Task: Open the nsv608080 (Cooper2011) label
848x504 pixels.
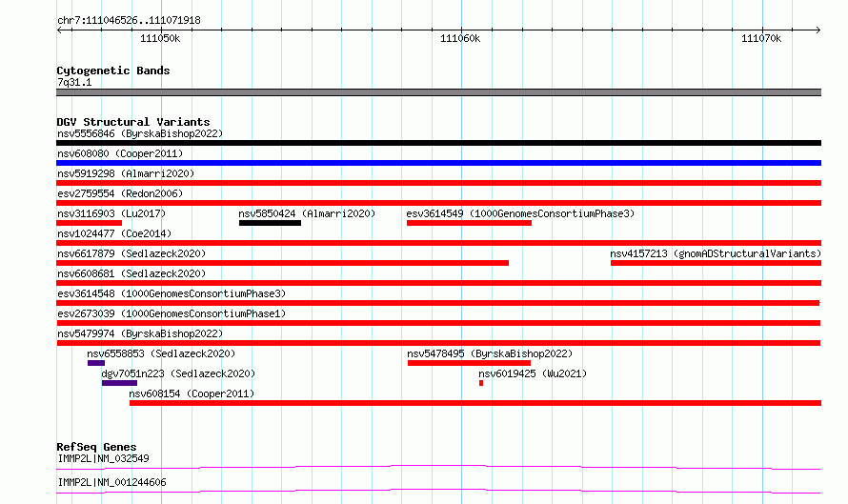Action: click(x=120, y=153)
